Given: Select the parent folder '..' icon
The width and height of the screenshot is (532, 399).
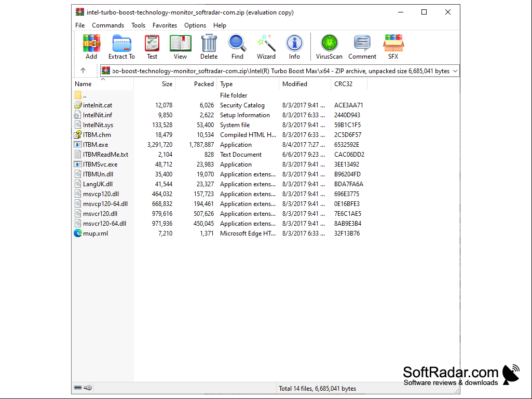Looking at the screenshot, I should click(78, 95).
